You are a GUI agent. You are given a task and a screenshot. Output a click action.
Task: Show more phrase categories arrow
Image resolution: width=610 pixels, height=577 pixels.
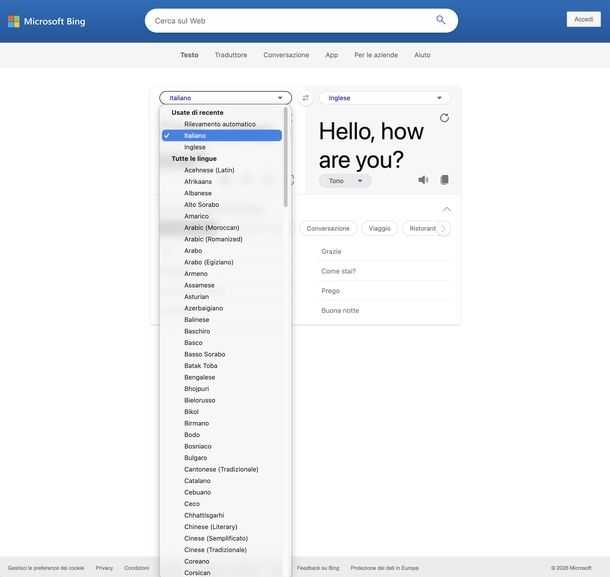(x=443, y=228)
